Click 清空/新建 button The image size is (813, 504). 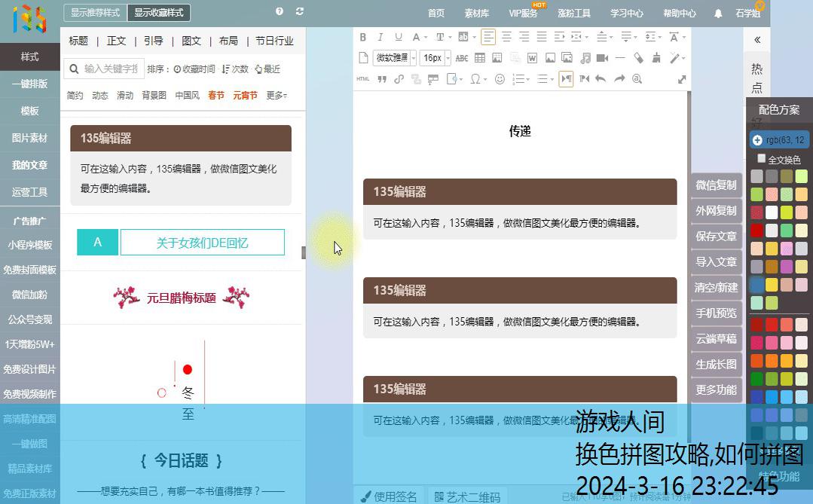[x=716, y=287]
